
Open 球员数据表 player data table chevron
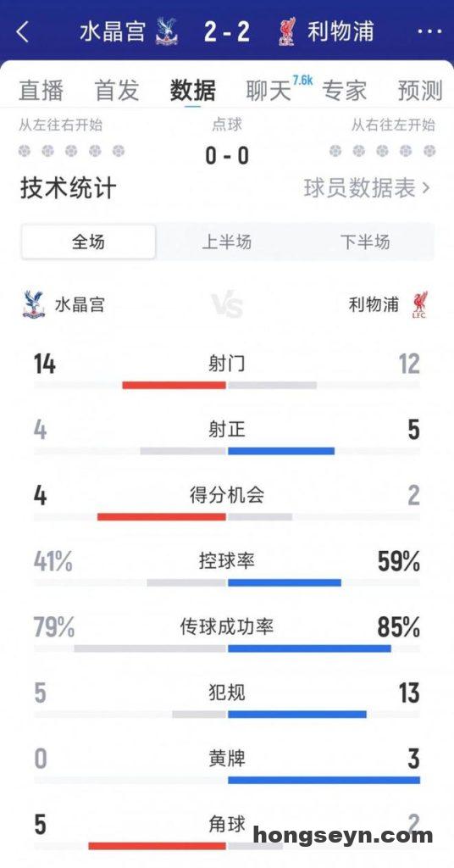tap(425, 188)
